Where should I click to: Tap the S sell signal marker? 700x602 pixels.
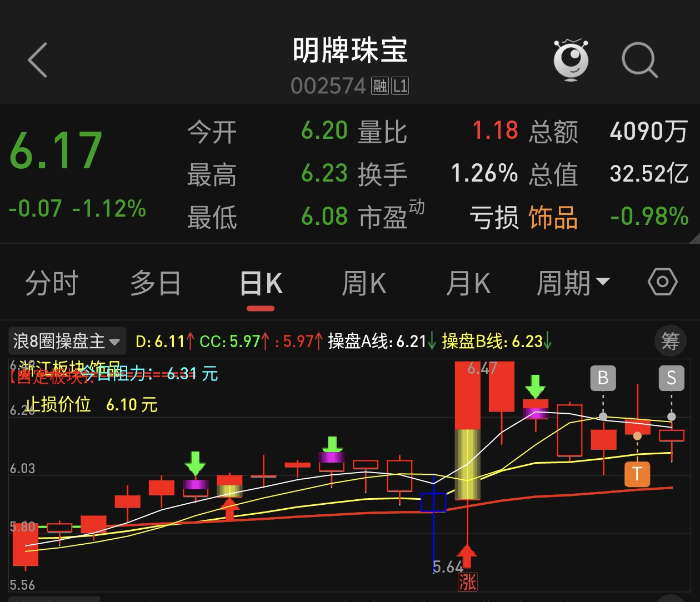click(x=671, y=378)
